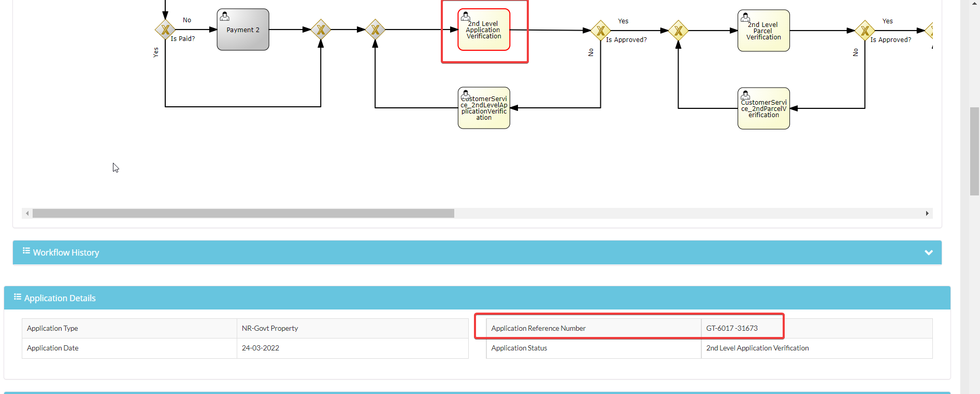Viewport: 980px width, 394px height.
Task: Click the CustomerService_2ndLevelApplicationVerification task node
Action: (484, 108)
